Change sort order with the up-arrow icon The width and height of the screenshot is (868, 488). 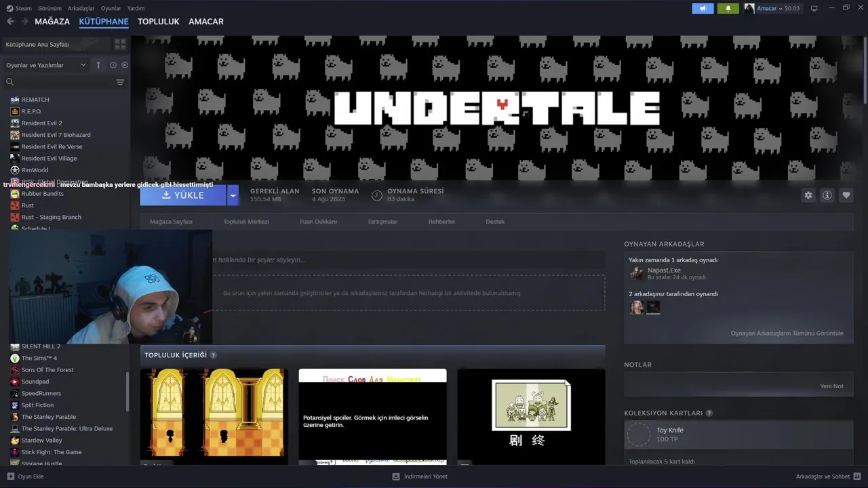click(x=98, y=65)
